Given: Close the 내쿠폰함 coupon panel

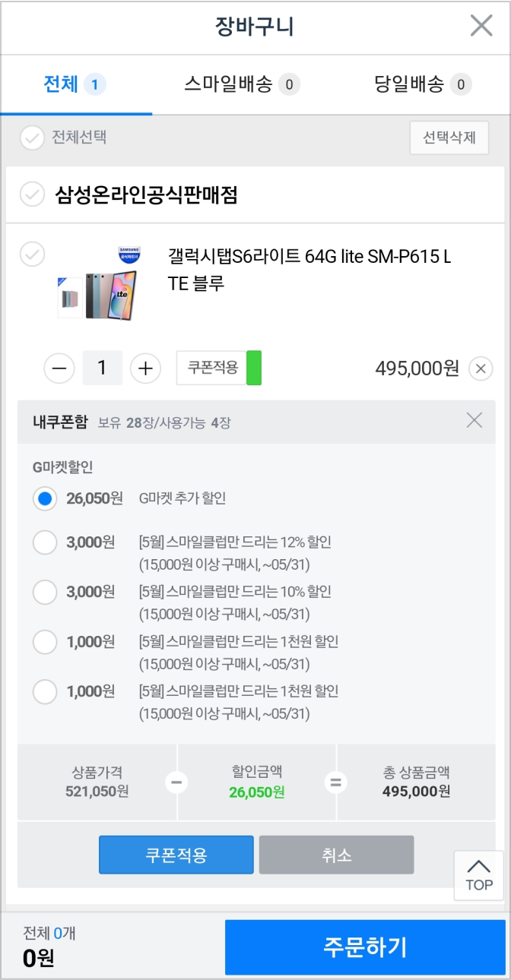Looking at the screenshot, I should (x=474, y=420).
